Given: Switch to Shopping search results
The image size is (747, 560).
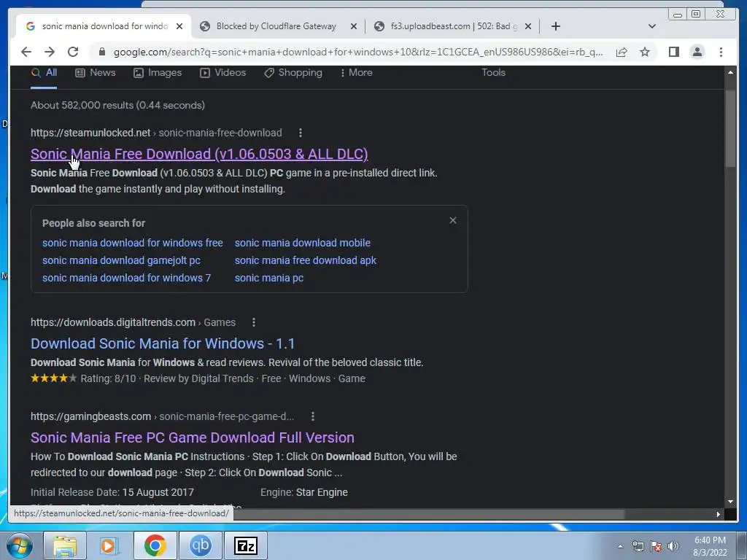Looking at the screenshot, I should [x=293, y=73].
